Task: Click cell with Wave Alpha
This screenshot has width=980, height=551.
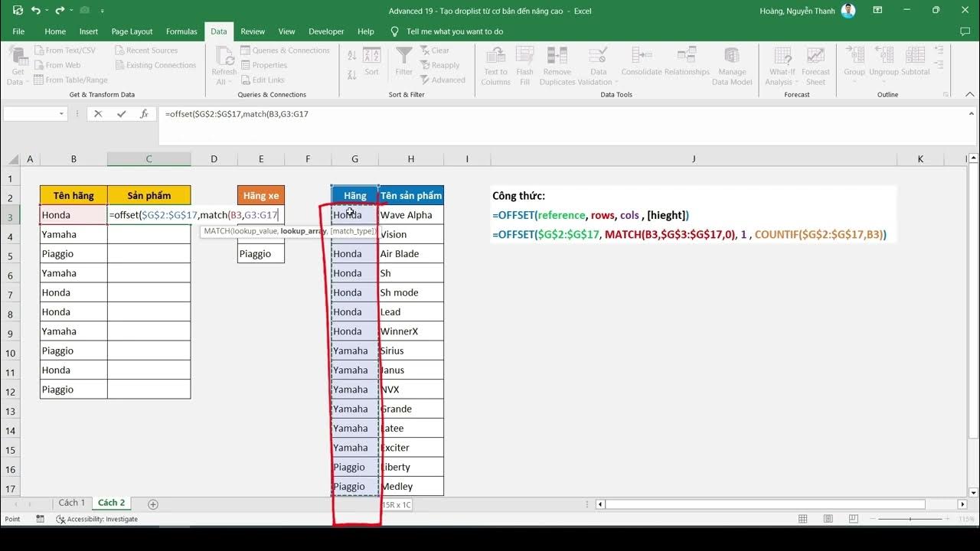Action: (411, 215)
